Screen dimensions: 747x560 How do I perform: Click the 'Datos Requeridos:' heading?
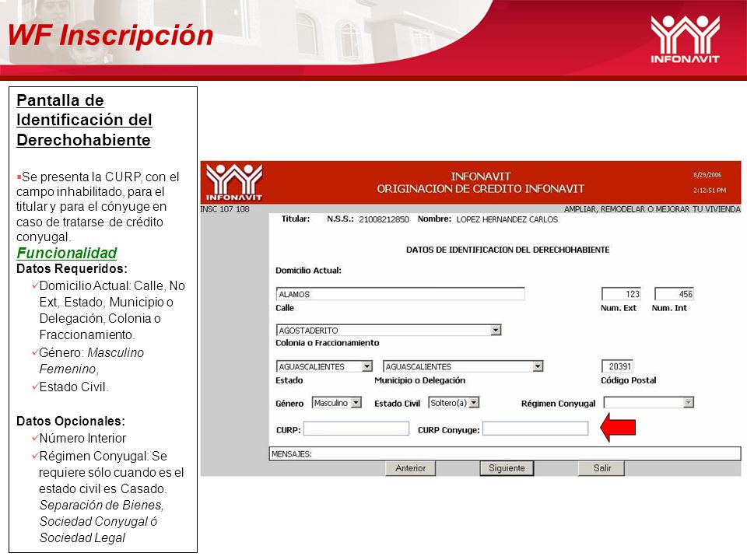click(72, 268)
